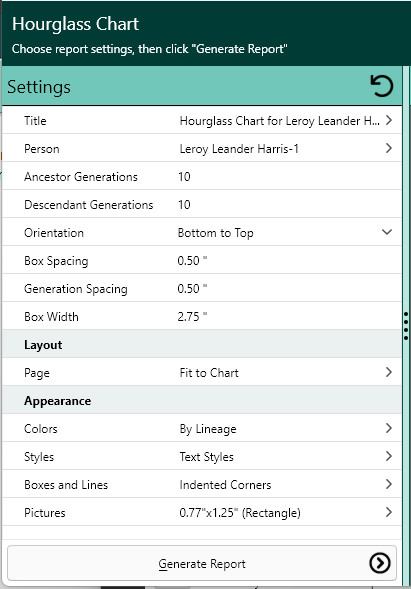Click the Descendant Generations label

pos(89,205)
